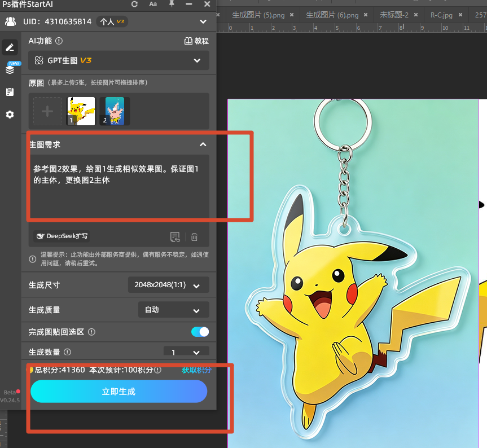Click the info icon beside 生成数量

tap(67, 352)
